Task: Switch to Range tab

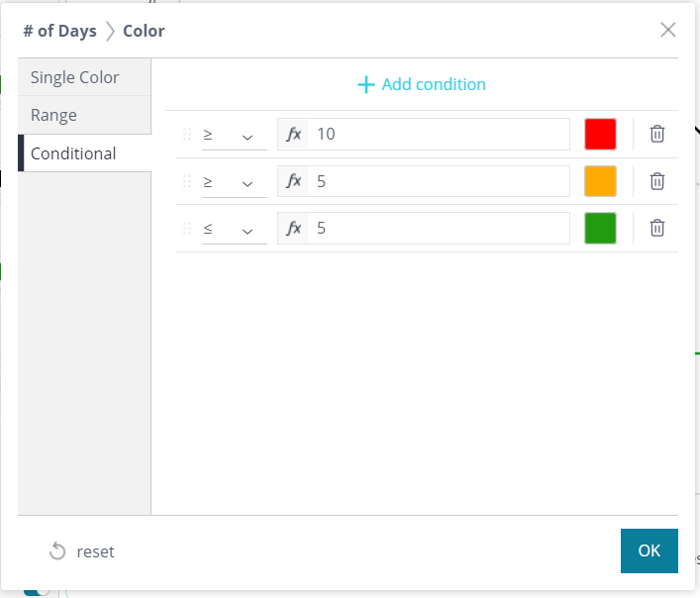Action: click(84, 115)
